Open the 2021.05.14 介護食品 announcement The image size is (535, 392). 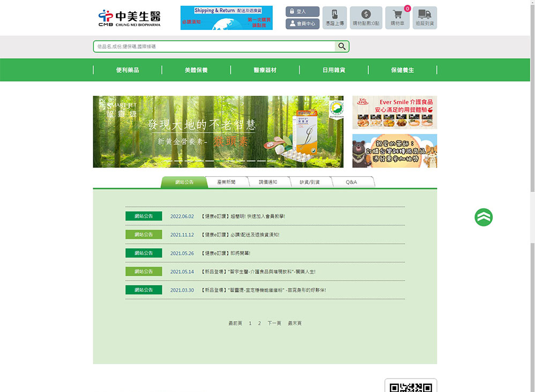[x=258, y=272]
